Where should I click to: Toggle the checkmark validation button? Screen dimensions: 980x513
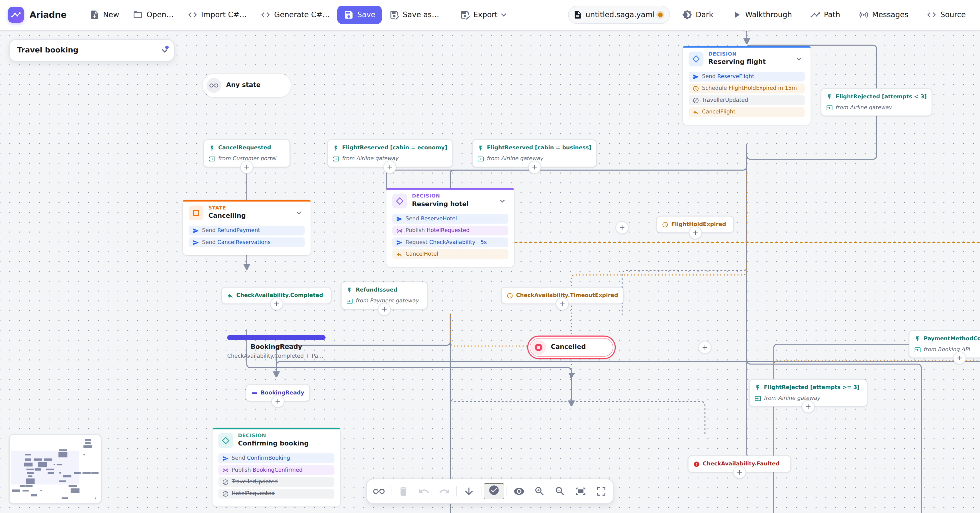click(494, 491)
